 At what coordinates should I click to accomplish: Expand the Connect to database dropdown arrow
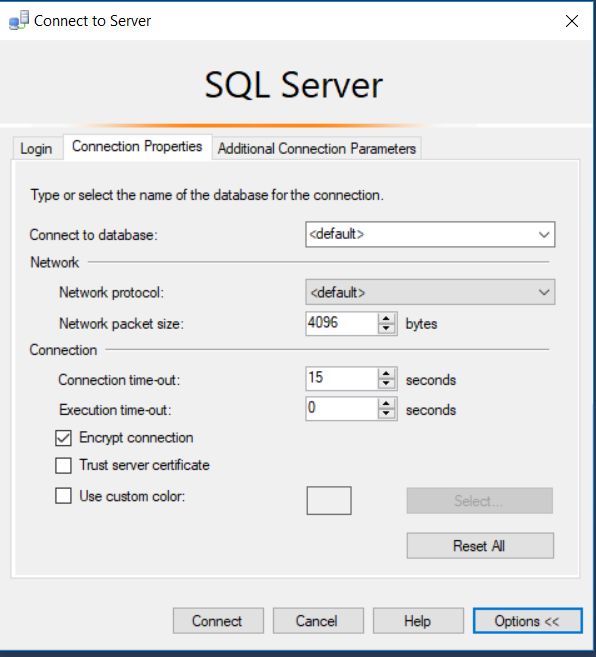point(544,234)
